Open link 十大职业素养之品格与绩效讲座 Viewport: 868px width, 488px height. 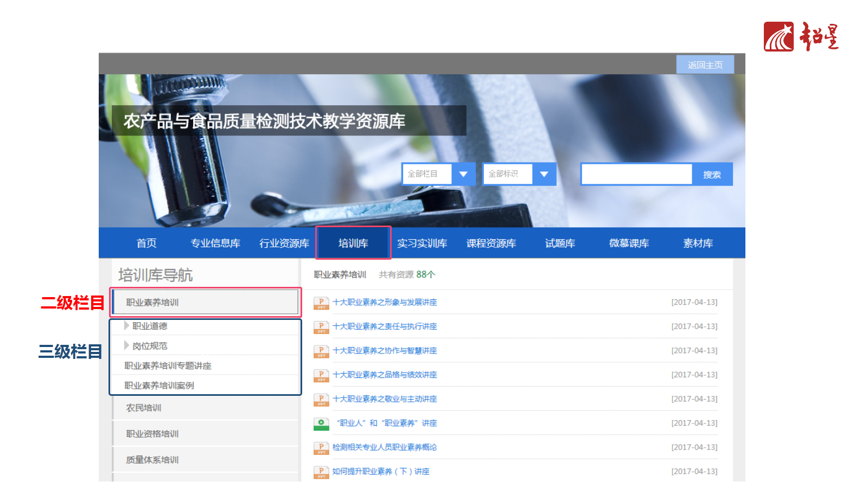point(385,375)
